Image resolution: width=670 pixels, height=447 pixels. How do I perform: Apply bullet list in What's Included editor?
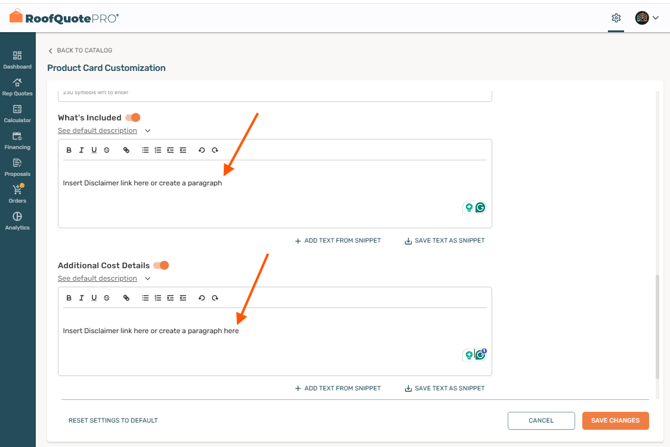[145, 150]
